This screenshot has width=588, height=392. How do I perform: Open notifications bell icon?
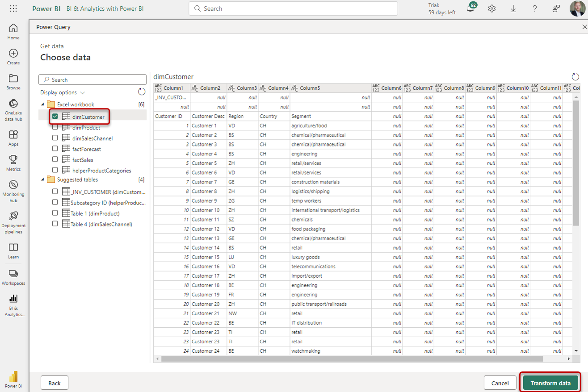tap(470, 8)
